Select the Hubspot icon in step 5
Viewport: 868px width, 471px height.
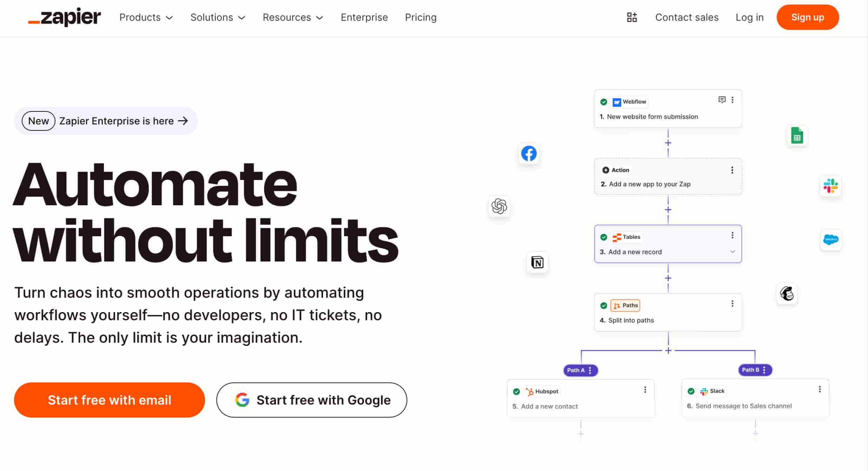[x=529, y=391]
